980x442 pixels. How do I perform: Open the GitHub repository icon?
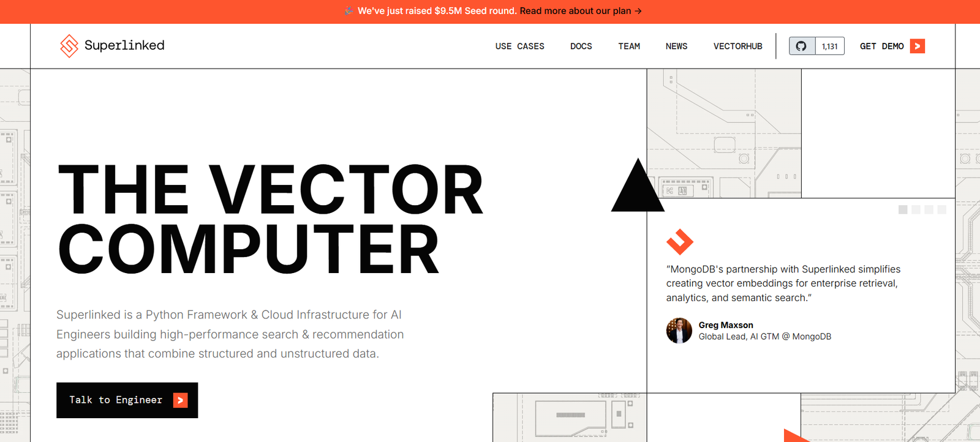(x=801, y=46)
